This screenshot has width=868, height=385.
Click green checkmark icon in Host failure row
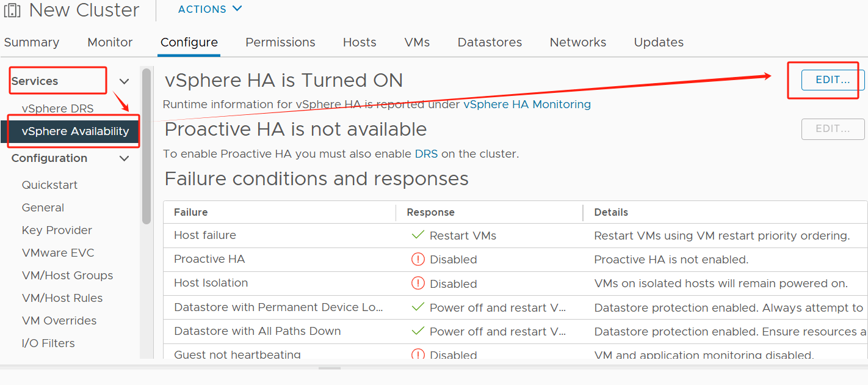pos(418,235)
